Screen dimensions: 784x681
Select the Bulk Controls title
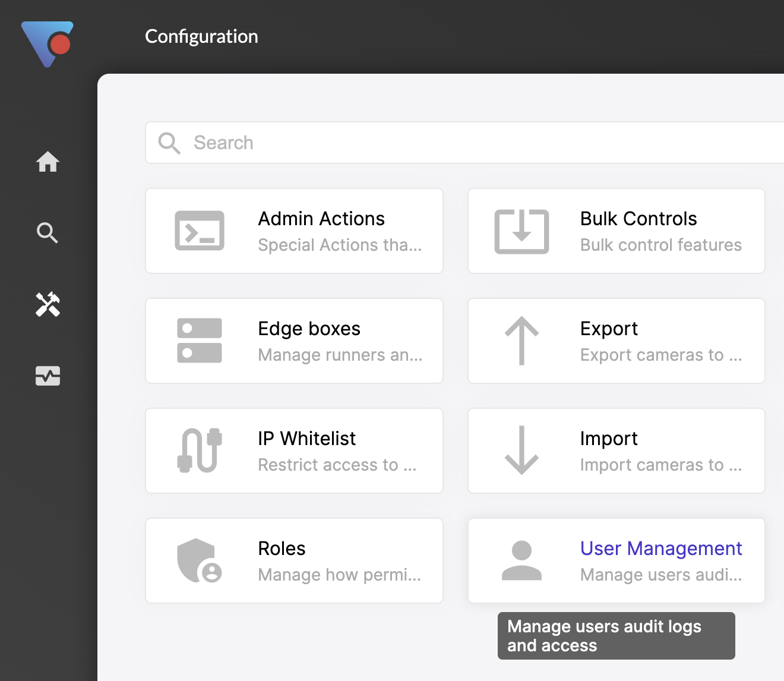coord(638,219)
